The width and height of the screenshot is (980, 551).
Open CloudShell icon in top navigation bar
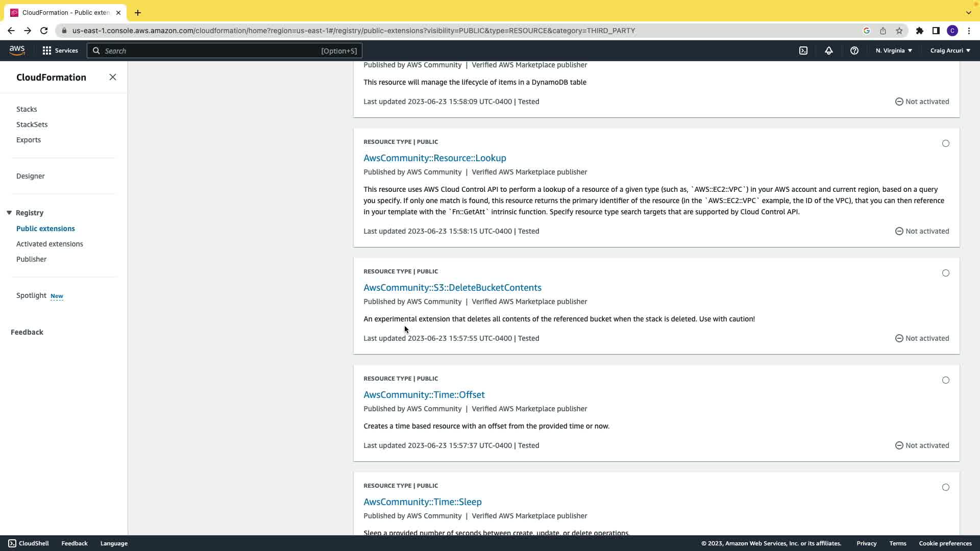(803, 51)
